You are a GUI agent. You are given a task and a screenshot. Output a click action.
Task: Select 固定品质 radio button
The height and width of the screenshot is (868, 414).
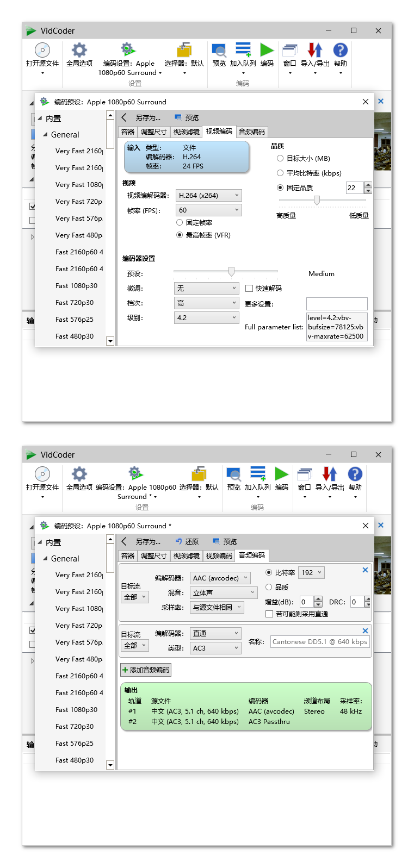tap(280, 188)
